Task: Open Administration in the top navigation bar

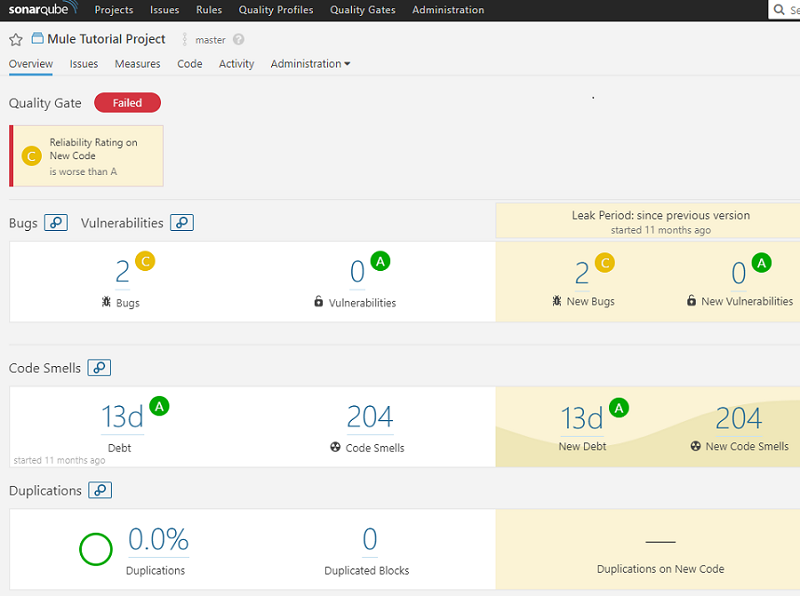Action: tap(448, 10)
